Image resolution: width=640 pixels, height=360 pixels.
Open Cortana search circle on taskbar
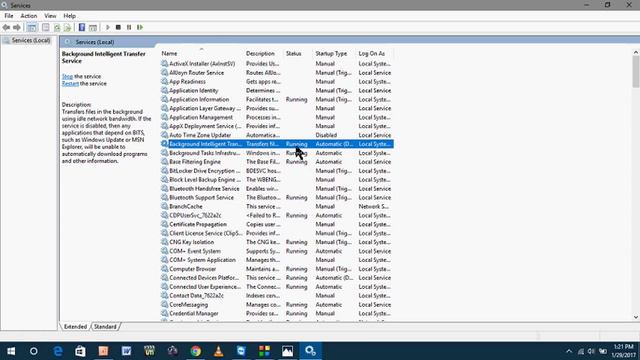coord(34,351)
